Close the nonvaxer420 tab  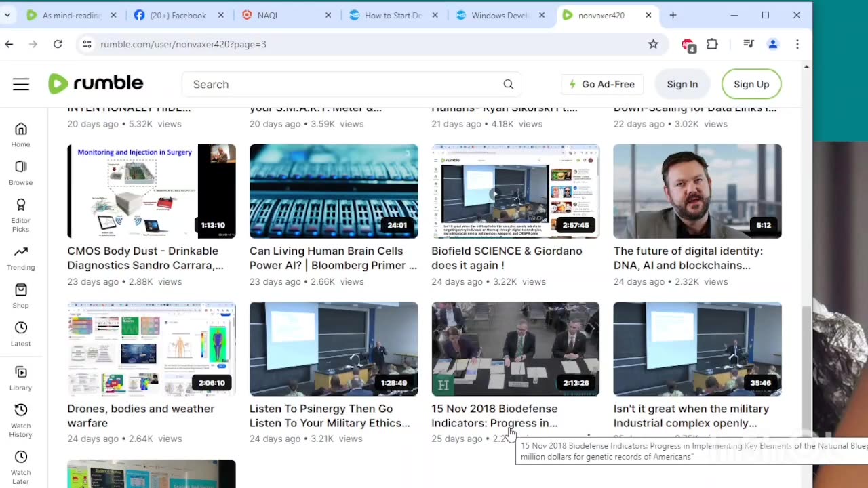648,15
